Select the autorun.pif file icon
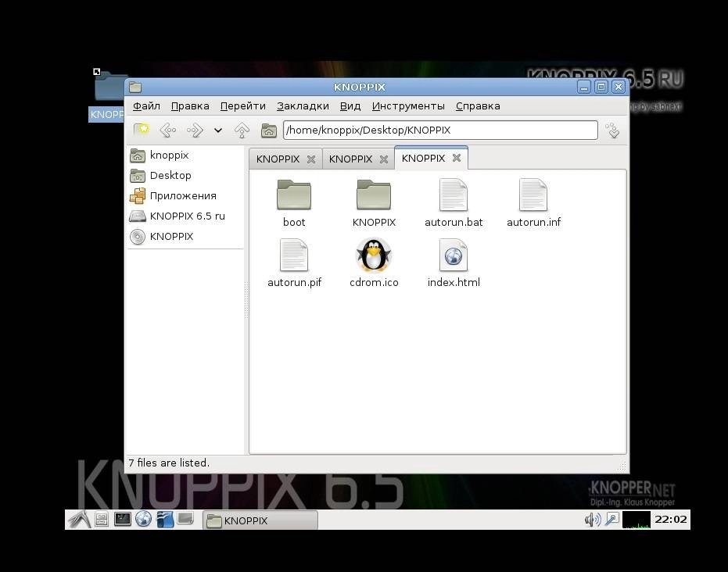 pos(294,255)
